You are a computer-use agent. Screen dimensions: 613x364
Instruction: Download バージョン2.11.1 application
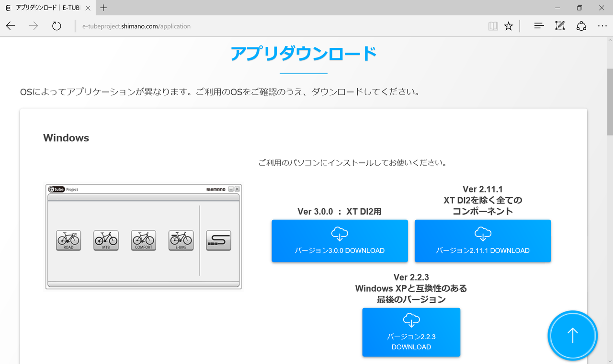[x=483, y=241]
